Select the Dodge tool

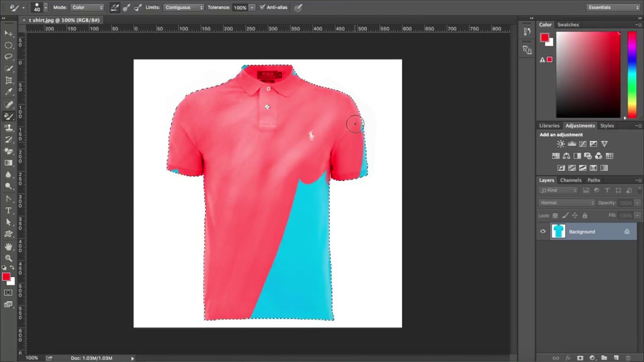click(9, 186)
